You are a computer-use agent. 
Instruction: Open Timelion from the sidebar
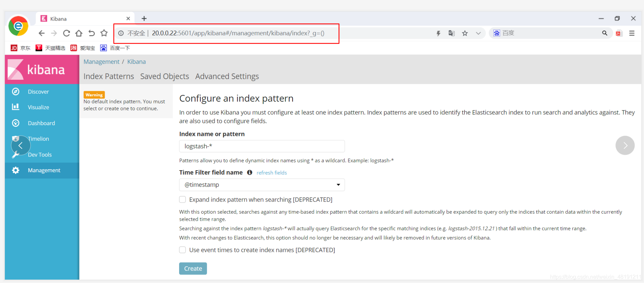38,139
